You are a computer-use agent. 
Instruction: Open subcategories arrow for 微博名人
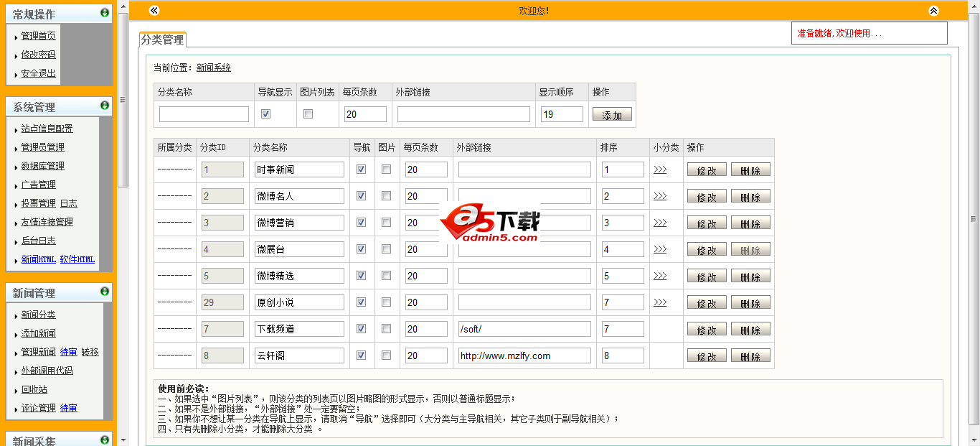click(x=660, y=196)
